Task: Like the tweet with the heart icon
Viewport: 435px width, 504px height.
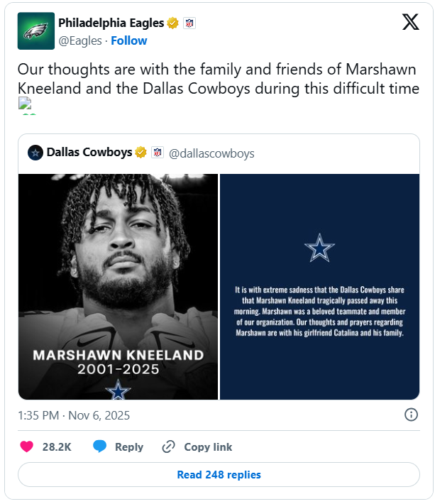Action: (x=27, y=447)
